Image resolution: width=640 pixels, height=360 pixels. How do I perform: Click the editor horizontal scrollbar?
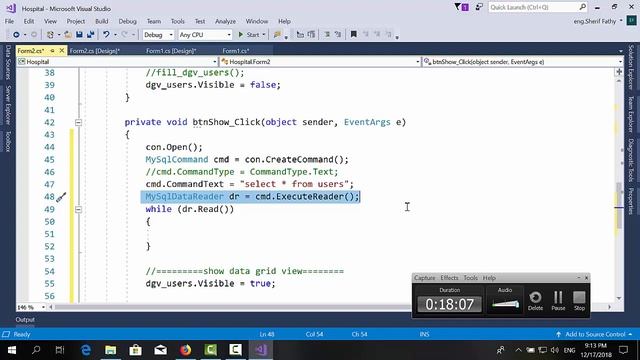coord(233,307)
